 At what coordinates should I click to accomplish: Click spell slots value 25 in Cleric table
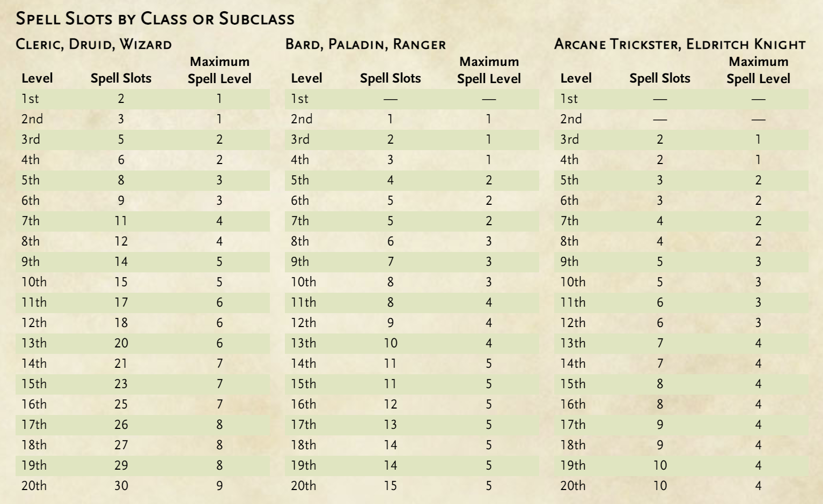[x=121, y=404]
